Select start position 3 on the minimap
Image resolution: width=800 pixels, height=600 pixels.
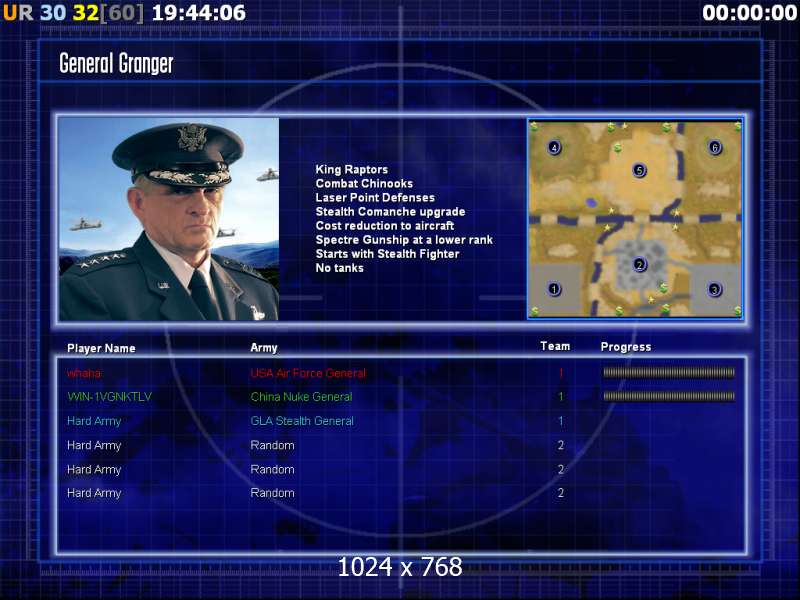(x=714, y=289)
